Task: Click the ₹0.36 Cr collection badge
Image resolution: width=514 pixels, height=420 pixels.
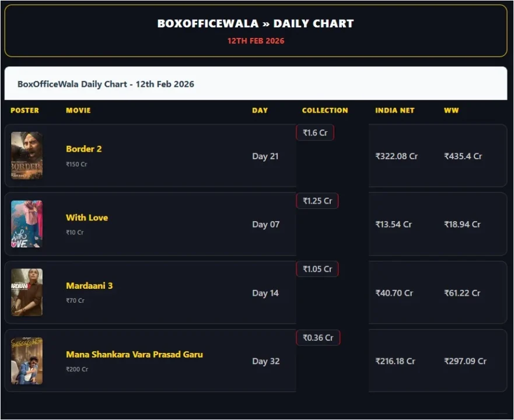Action: click(318, 338)
